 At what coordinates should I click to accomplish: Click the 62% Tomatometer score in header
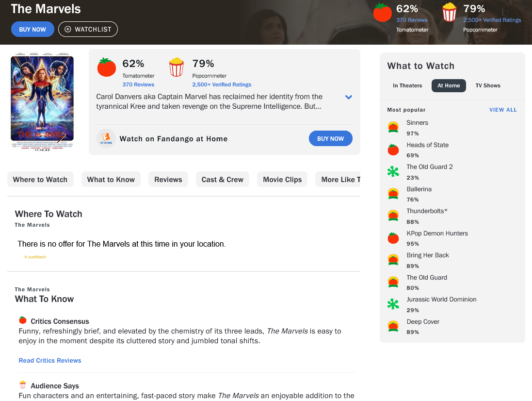407,8
